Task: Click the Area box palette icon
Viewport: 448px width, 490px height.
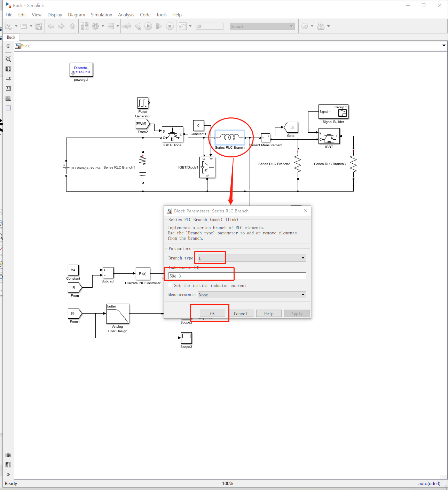Action: pyautogui.click(x=8, y=108)
